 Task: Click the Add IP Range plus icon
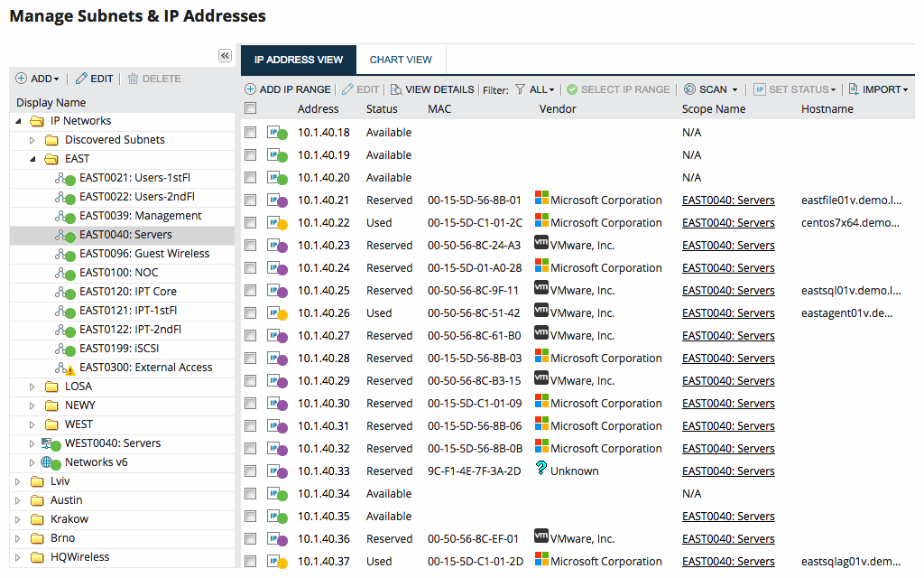point(251,89)
